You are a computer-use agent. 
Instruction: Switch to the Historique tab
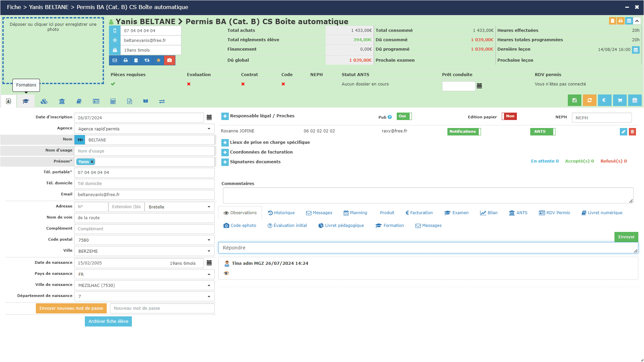pos(281,213)
